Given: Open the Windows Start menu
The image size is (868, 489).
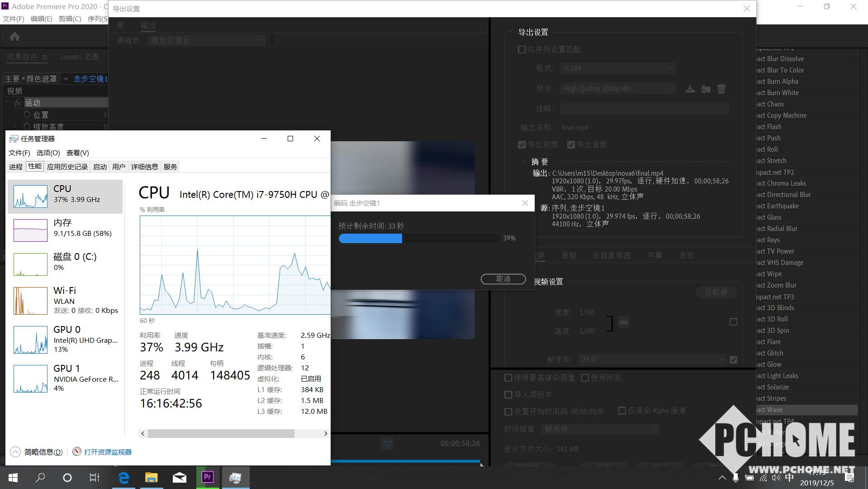Looking at the screenshot, I should [x=13, y=477].
